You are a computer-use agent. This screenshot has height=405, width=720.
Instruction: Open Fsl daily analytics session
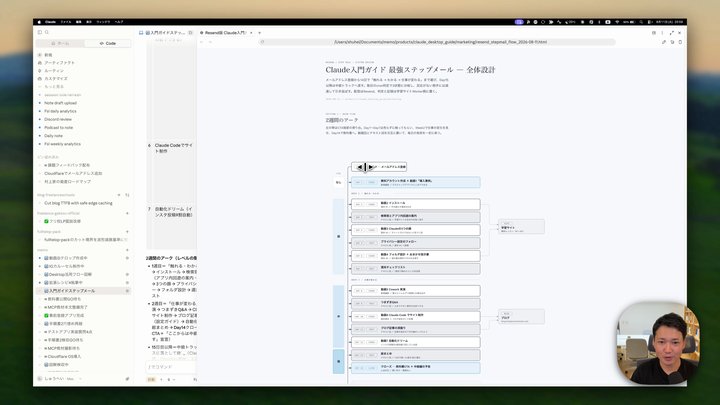pyautogui.click(x=60, y=111)
